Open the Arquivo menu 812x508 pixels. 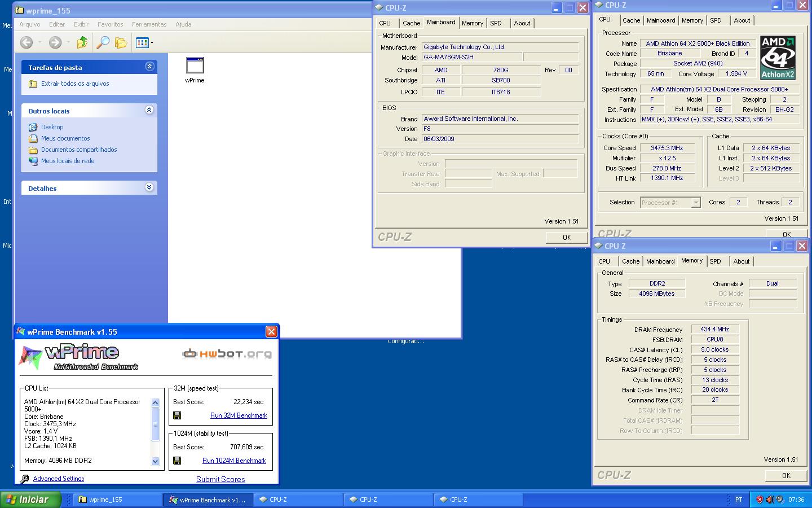30,24
